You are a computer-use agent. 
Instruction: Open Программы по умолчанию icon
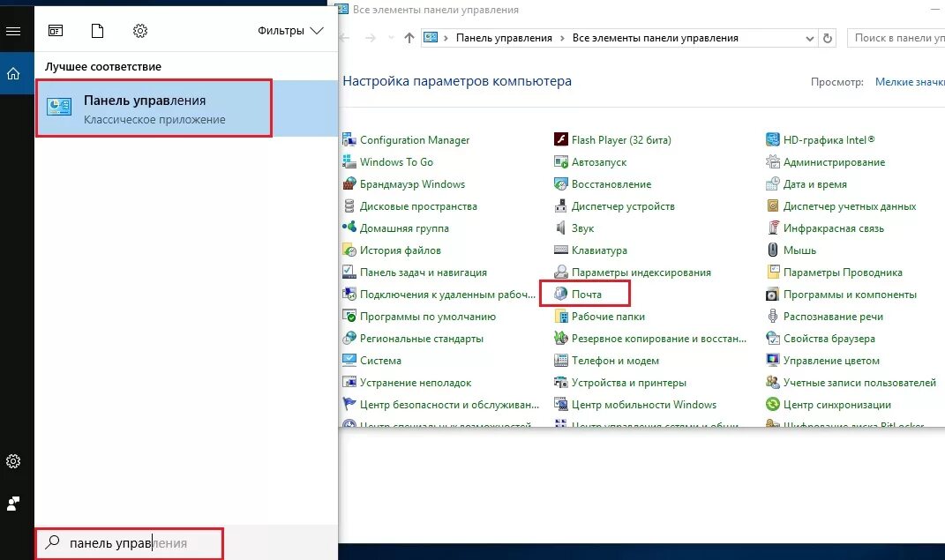(349, 316)
